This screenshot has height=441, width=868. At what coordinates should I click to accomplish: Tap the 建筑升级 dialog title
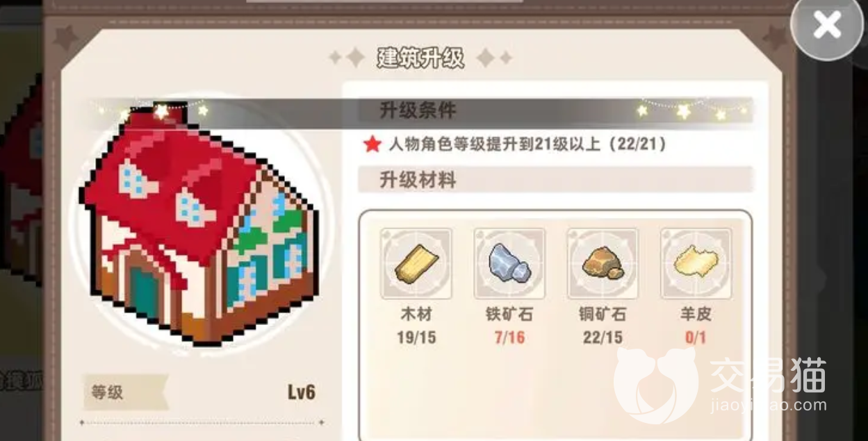(420, 58)
